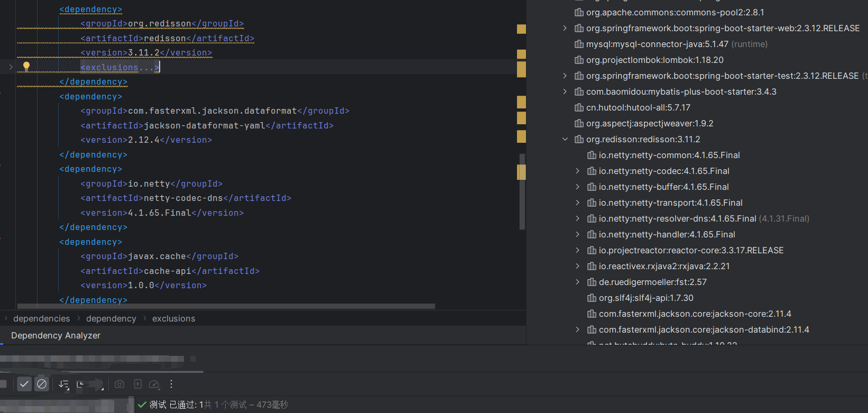Expand the spring-boot-starter-web dependency node
Image resolution: width=868 pixels, height=413 pixels.
(x=565, y=28)
